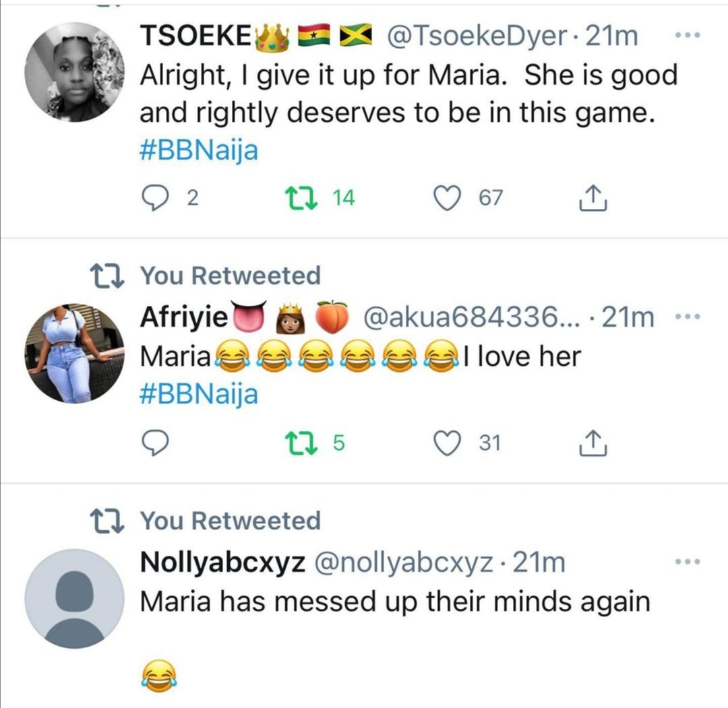Like Afriyie's tweet with 31 likes
728x708 pixels.
click(444, 443)
